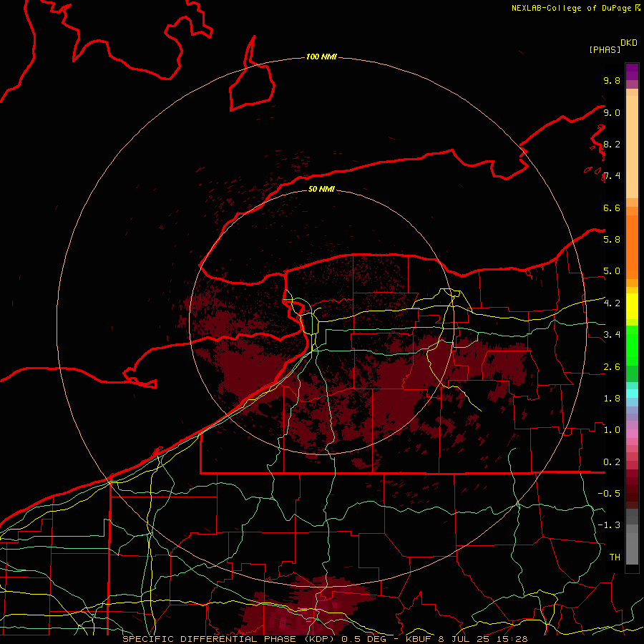Click the TH label on color scale
Screen dimensions: 644x644
(615, 557)
